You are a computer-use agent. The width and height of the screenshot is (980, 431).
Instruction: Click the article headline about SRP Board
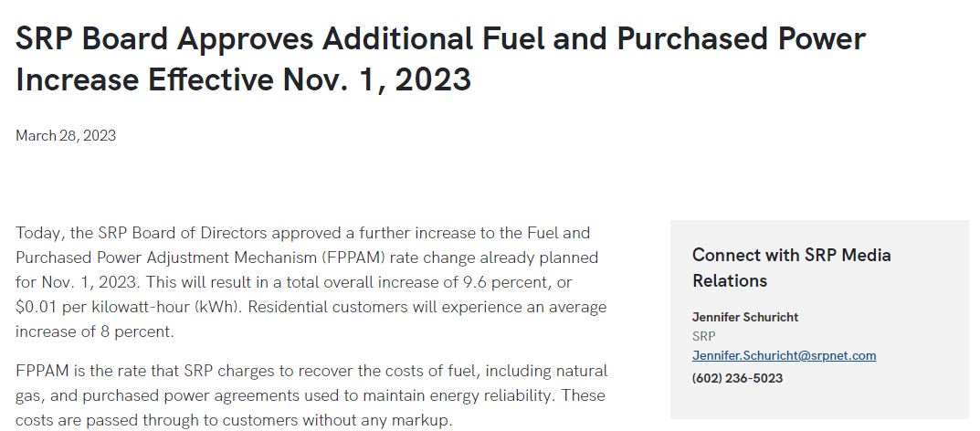coord(440,58)
